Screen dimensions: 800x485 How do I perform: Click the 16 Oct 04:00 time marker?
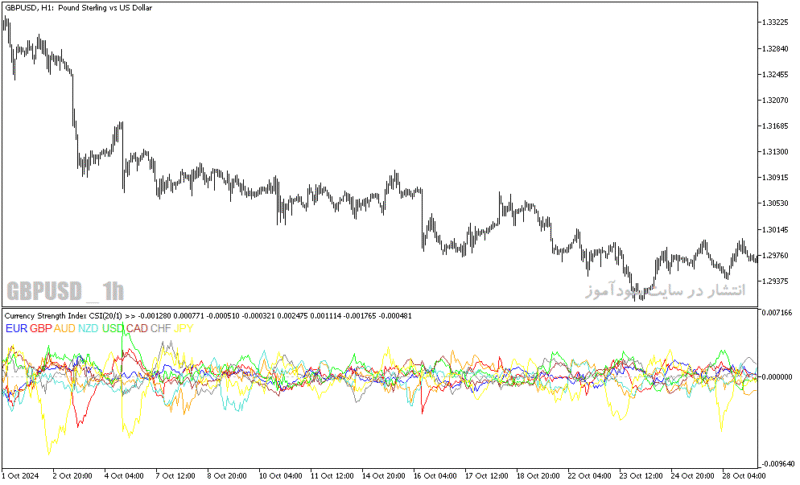tap(435, 476)
